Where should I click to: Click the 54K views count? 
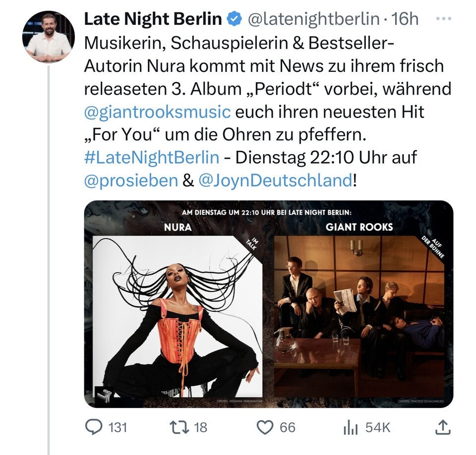[x=378, y=427]
